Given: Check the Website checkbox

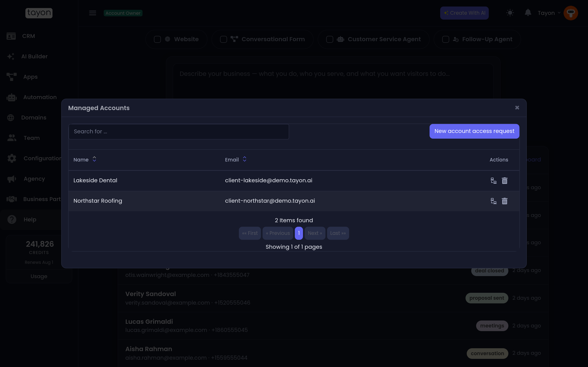Looking at the screenshot, I should pyautogui.click(x=157, y=39).
